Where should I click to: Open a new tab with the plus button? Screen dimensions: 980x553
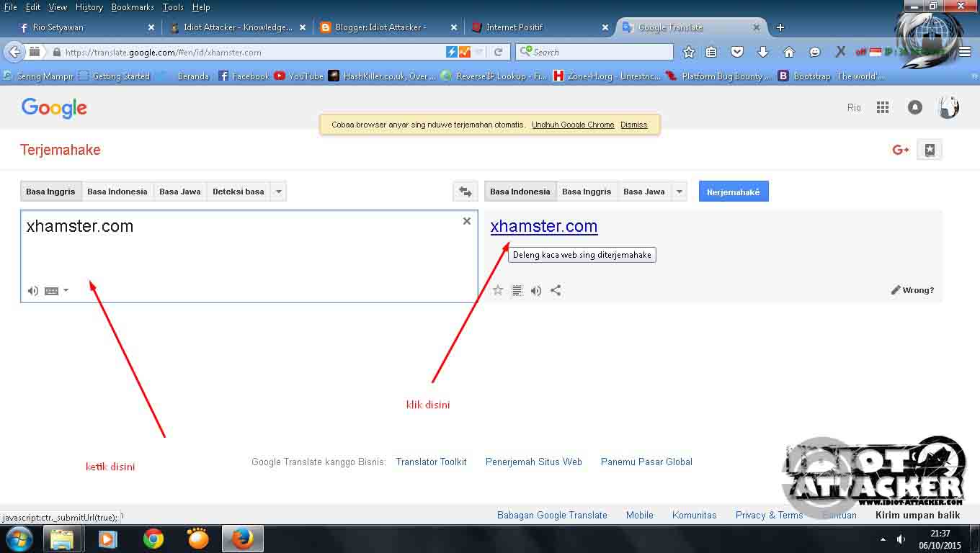[x=780, y=27]
